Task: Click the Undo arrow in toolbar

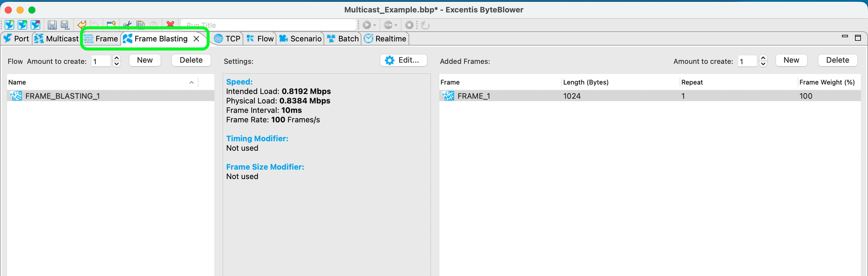Action: click(82, 25)
